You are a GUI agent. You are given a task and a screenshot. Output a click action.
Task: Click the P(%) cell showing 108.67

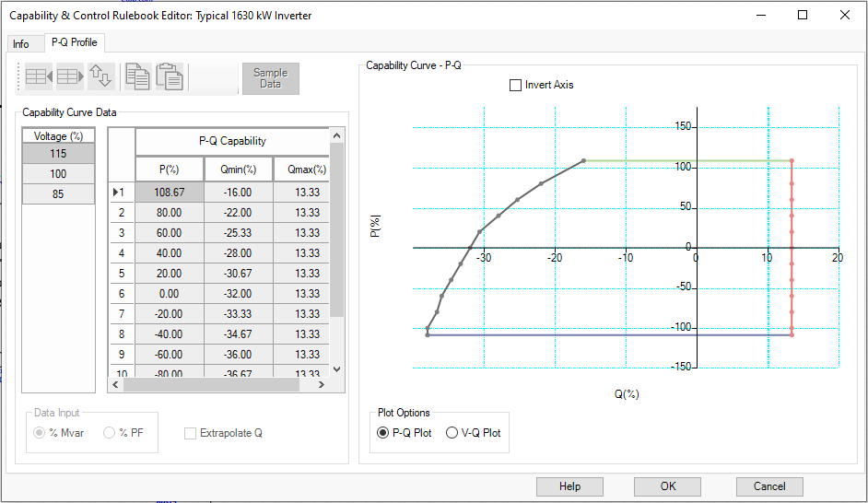[170, 193]
